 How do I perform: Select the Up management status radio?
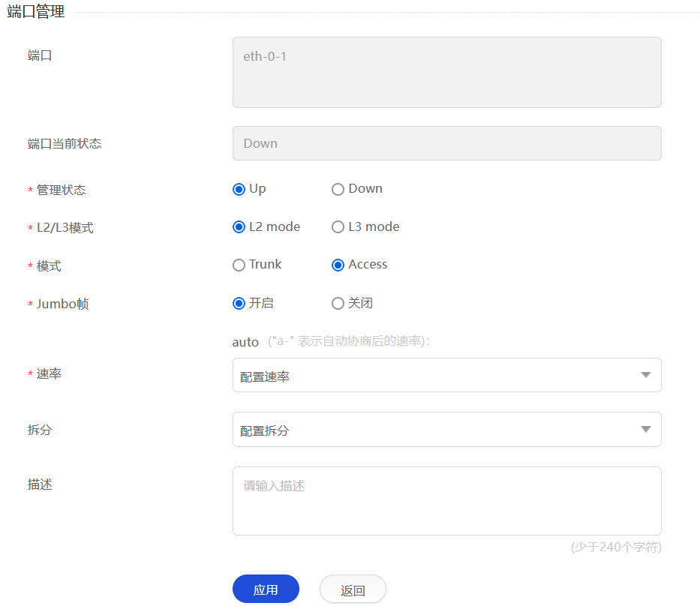(239, 189)
